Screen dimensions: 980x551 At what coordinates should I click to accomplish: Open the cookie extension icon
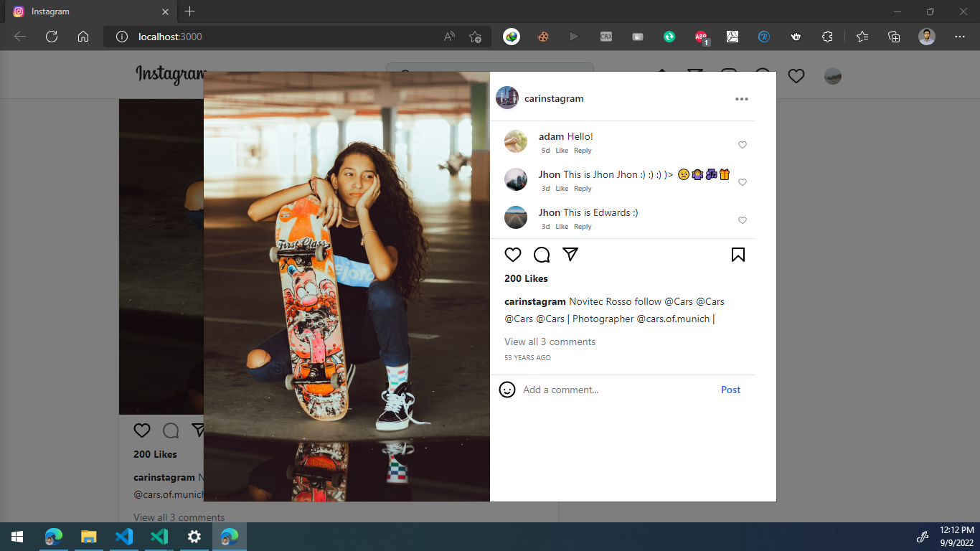click(x=543, y=37)
